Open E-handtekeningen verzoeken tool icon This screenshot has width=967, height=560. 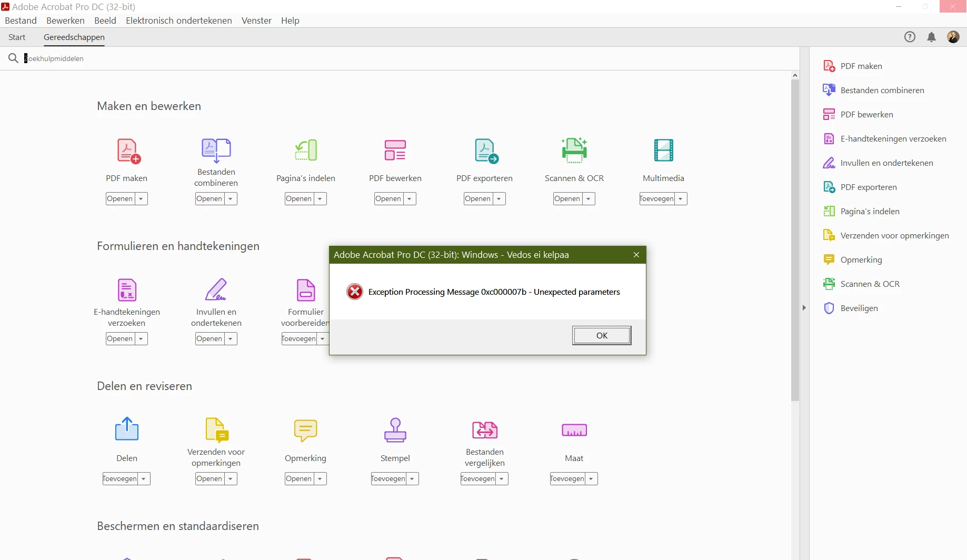pos(127,289)
